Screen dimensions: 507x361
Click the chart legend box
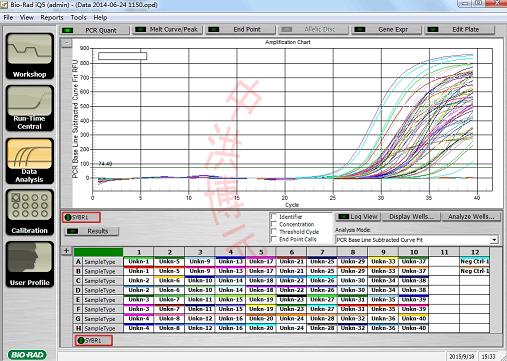[x=122, y=56]
